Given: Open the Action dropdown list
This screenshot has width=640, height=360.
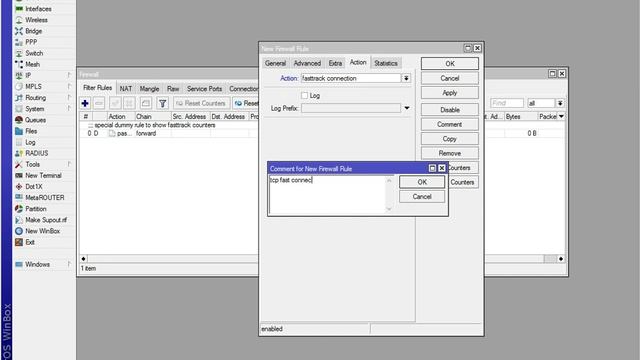Looking at the screenshot, I should coord(406,78).
